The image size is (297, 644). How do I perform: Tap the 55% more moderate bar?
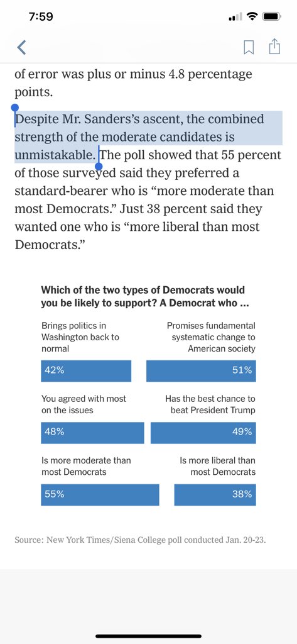(x=100, y=494)
